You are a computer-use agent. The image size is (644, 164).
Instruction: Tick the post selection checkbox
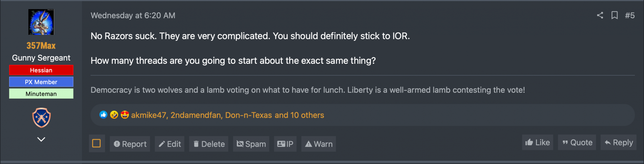tap(97, 144)
